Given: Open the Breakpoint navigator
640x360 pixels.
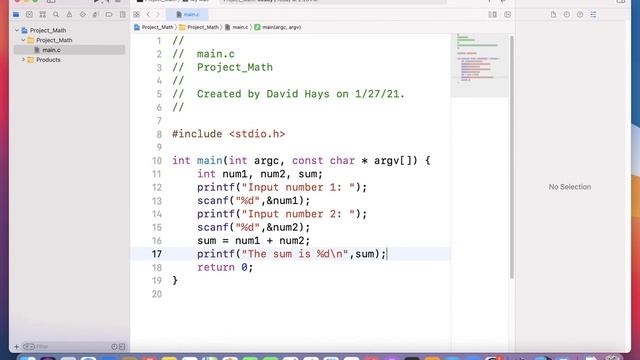Looking at the screenshot, I should pyautogui.click(x=109, y=14).
